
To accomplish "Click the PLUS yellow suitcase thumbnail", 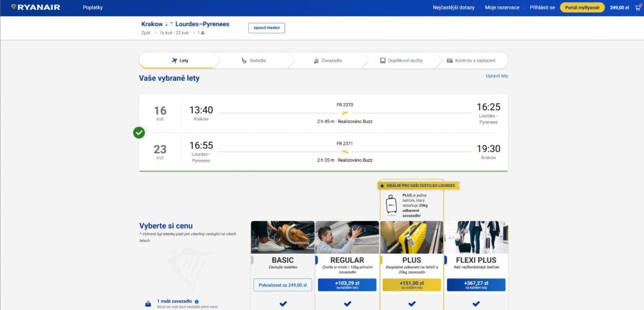I will pyautogui.click(x=412, y=237).
